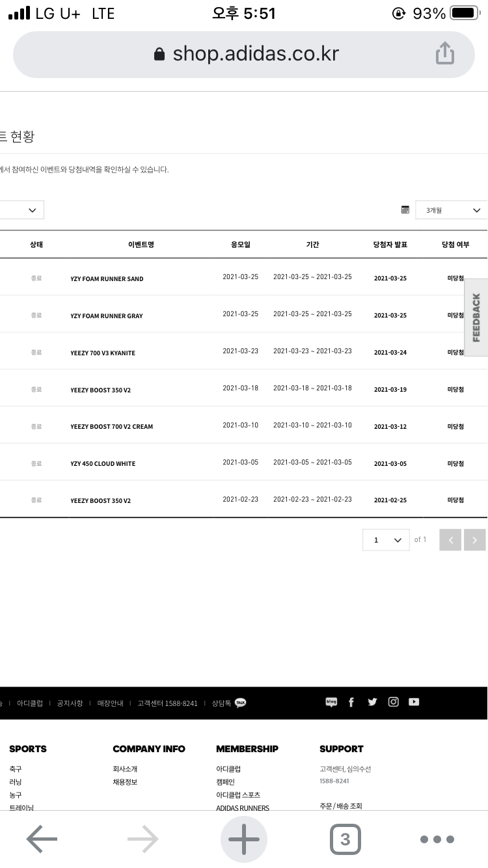Screen dimensions: 488x868
Task: Open 채용정보 under COMPANY INFO
Action: (x=125, y=782)
